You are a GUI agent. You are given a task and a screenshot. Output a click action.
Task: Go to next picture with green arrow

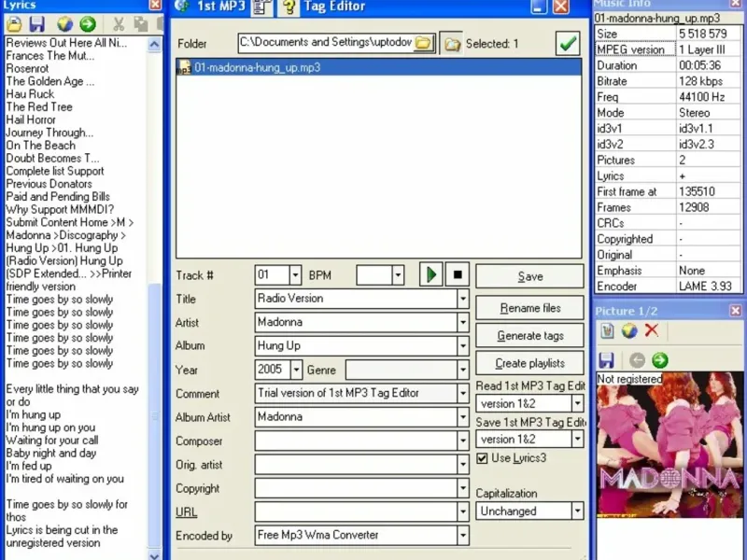[660, 360]
